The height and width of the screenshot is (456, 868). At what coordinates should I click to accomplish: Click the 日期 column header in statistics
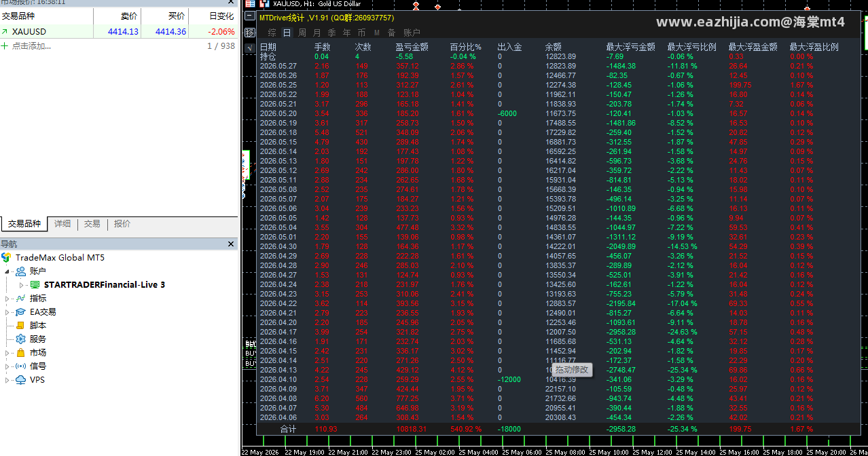(x=268, y=47)
